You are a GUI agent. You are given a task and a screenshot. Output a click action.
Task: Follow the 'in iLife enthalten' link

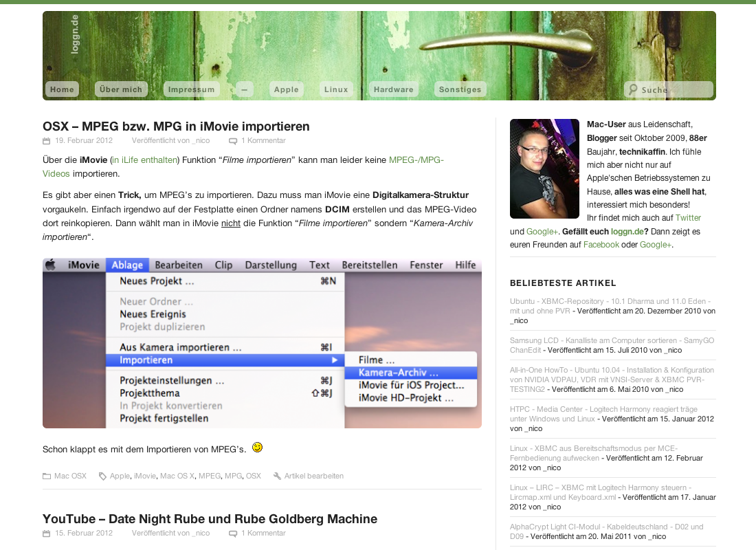[144, 160]
